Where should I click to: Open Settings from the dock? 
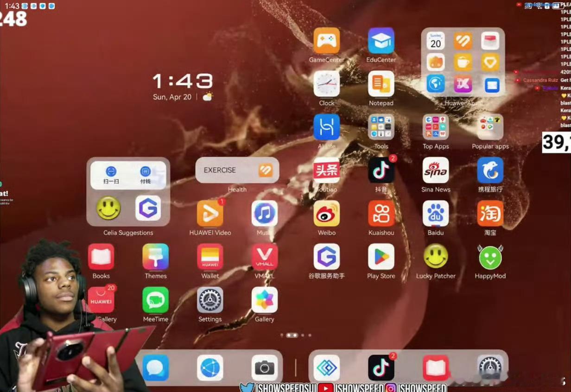(x=490, y=368)
